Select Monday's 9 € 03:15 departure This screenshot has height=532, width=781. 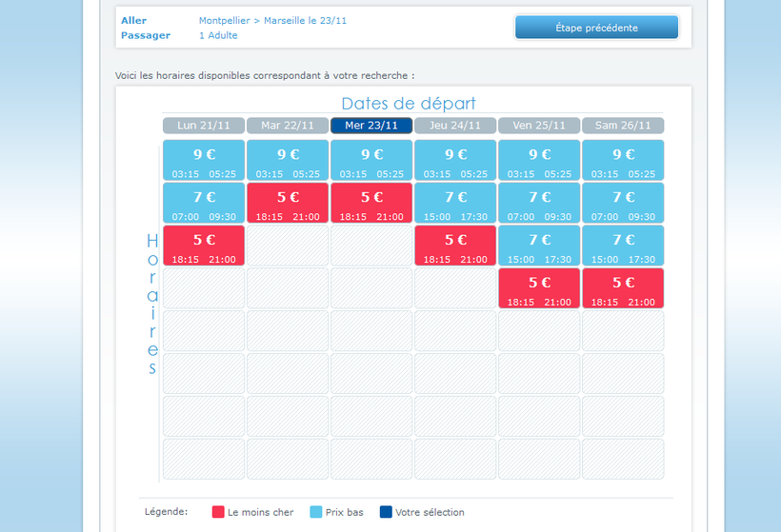click(x=204, y=161)
